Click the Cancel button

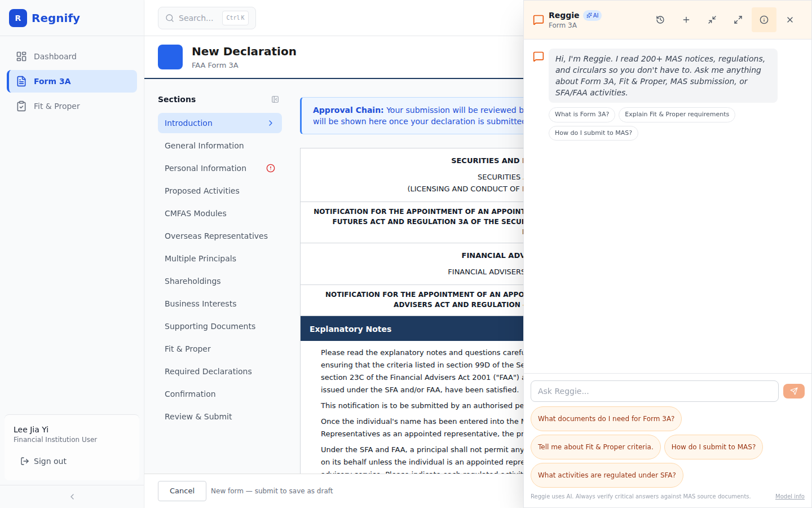(182, 491)
